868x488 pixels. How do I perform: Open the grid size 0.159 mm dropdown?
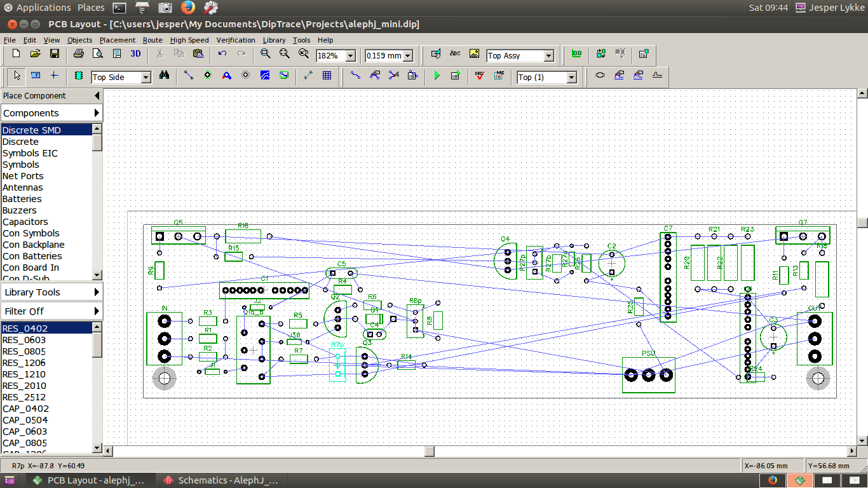click(408, 56)
